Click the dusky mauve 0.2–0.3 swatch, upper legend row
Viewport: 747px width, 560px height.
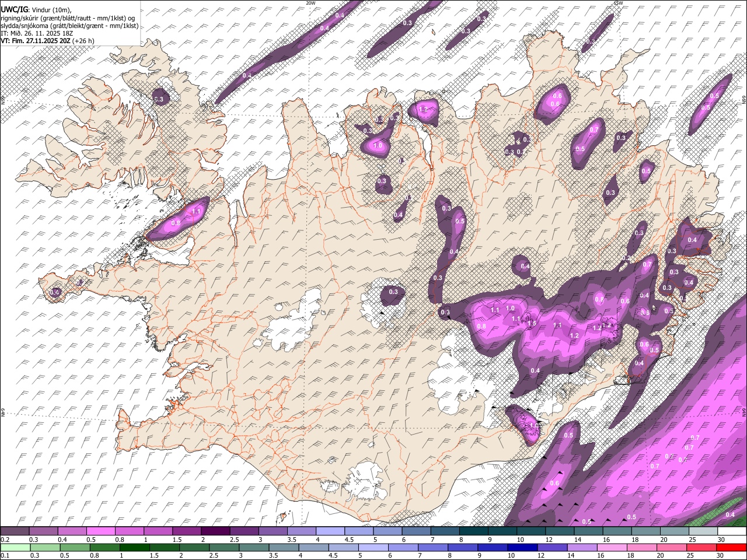15,531
